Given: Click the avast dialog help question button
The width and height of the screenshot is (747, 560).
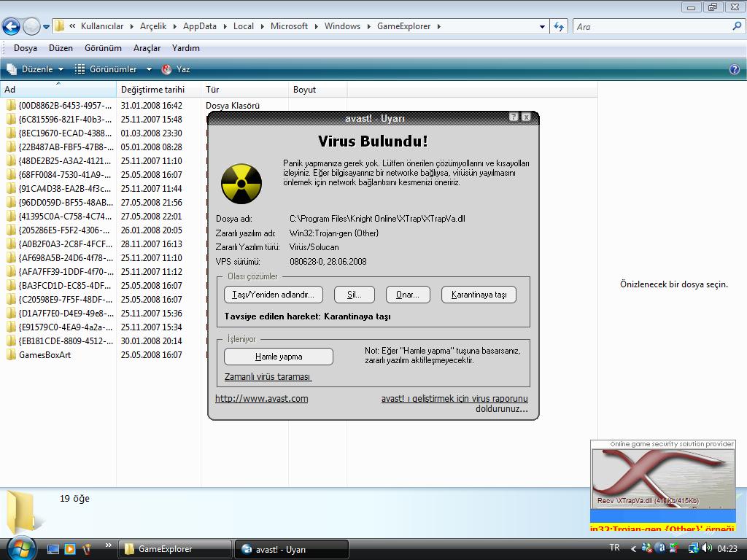Looking at the screenshot, I should point(513,117).
